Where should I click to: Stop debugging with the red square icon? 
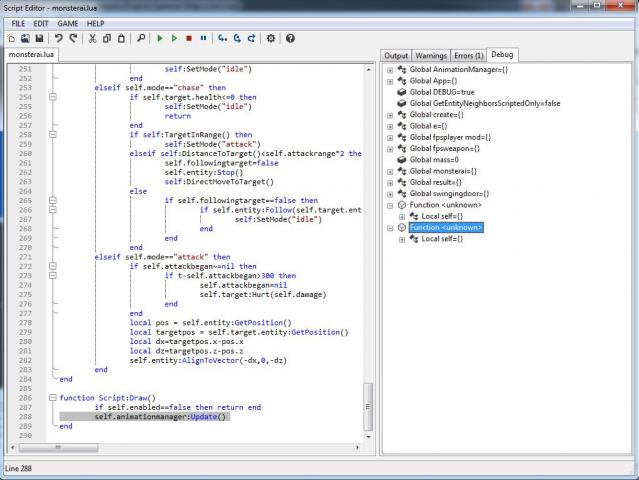tap(189, 38)
